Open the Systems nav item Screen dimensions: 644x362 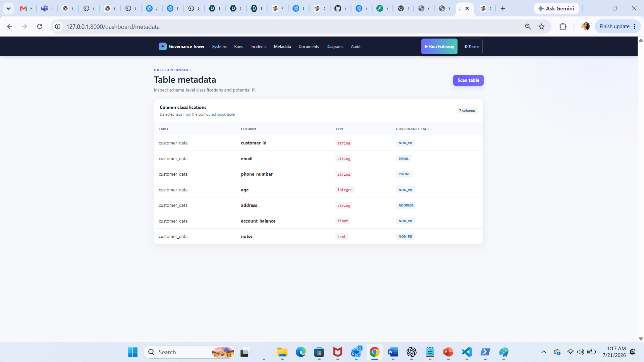(x=219, y=47)
